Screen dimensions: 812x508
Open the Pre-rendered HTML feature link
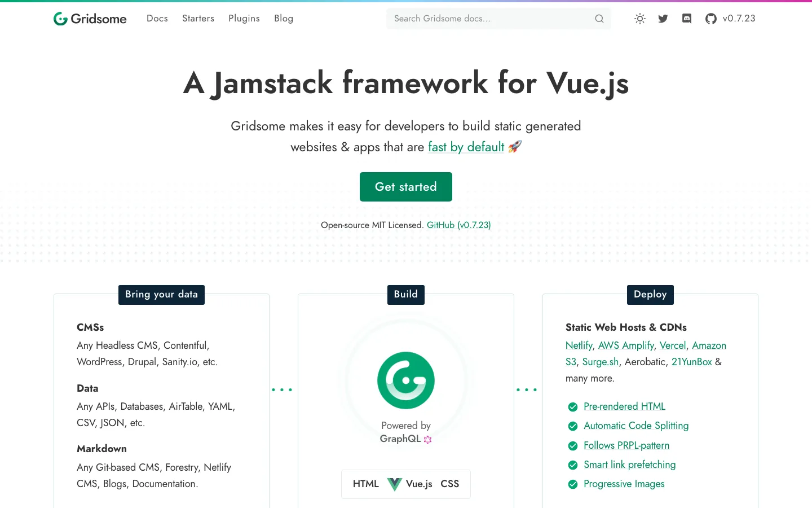click(x=625, y=406)
